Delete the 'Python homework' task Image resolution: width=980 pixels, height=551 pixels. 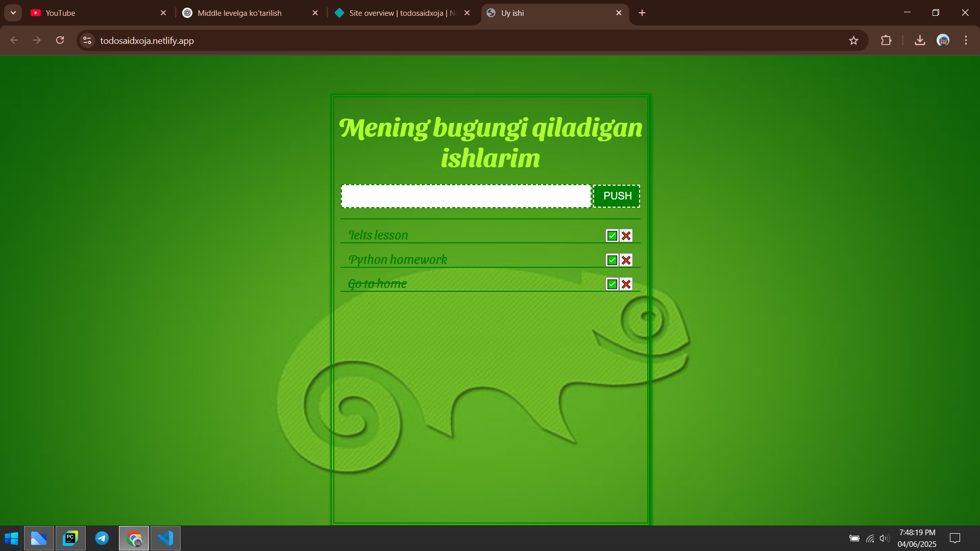(x=626, y=260)
